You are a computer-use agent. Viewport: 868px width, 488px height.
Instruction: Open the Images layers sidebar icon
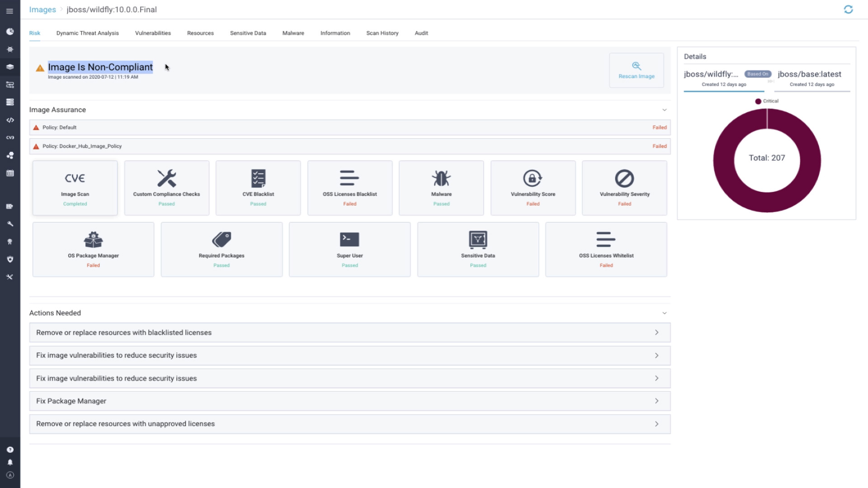point(10,67)
